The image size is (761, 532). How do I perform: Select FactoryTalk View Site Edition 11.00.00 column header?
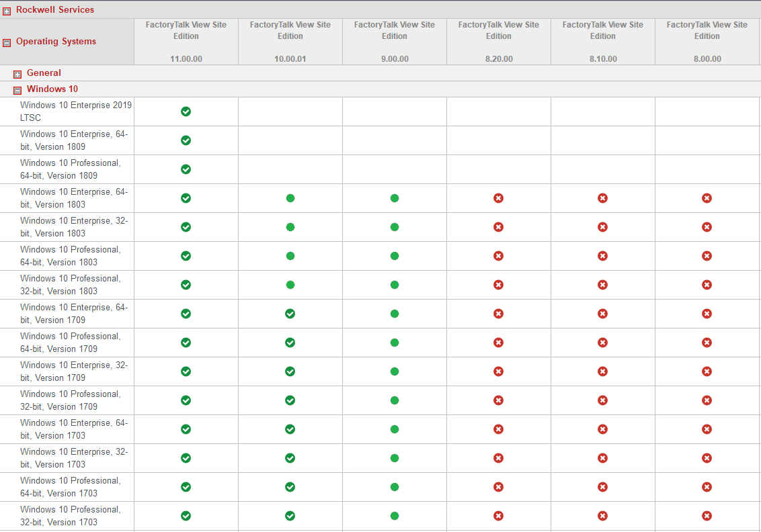186,42
